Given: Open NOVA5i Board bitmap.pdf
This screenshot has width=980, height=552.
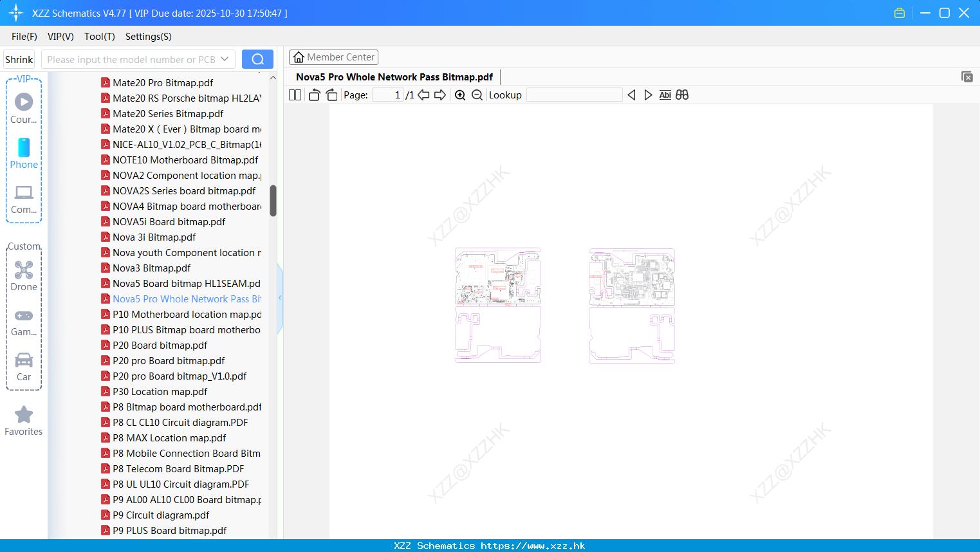Looking at the screenshot, I should (163, 221).
